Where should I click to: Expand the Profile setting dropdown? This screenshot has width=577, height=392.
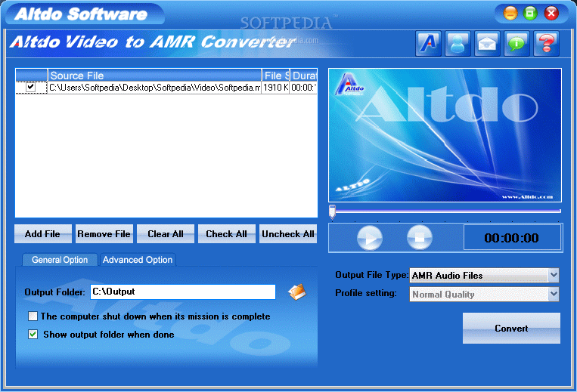(554, 295)
